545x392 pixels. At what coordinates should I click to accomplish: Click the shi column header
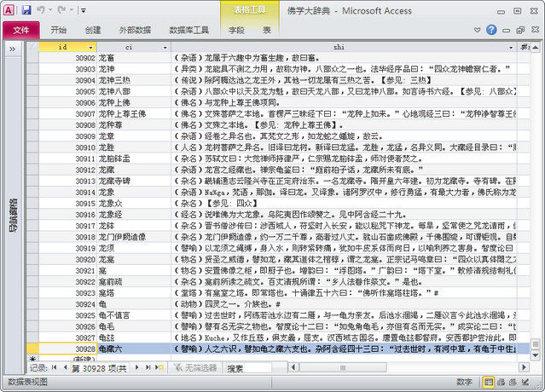pos(339,47)
